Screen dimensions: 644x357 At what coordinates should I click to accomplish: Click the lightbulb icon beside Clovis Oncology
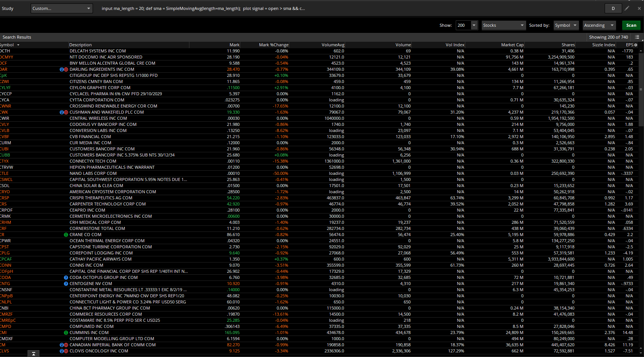coord(62,351)
